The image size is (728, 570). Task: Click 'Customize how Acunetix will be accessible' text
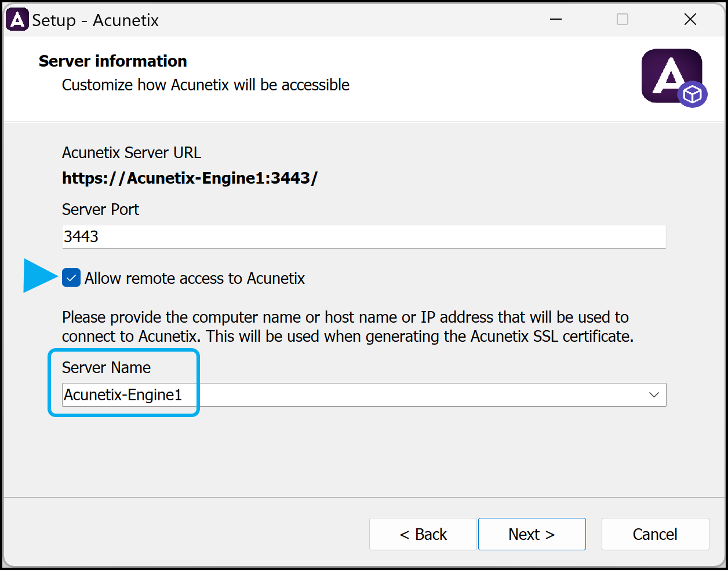(x=206, y=85)
